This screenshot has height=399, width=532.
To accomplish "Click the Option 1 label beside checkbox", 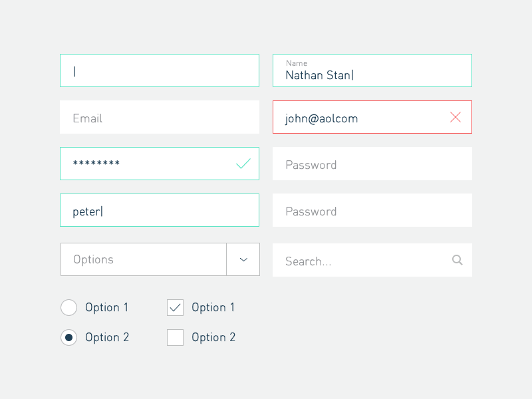I will click(213, 307).
